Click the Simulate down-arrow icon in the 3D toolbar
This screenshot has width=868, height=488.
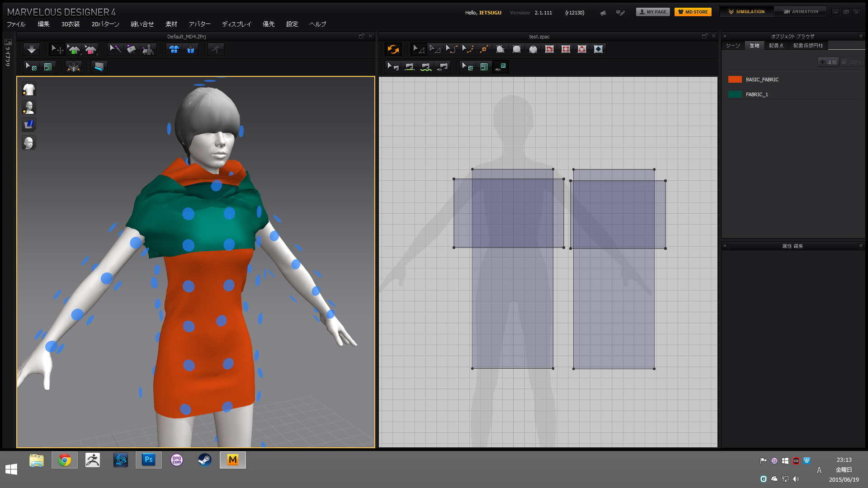click(31, 49)
